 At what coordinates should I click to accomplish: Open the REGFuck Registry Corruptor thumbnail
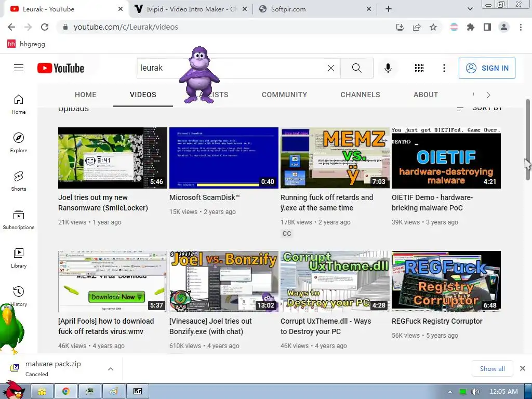pyautogui.click(x=446, y=282)
